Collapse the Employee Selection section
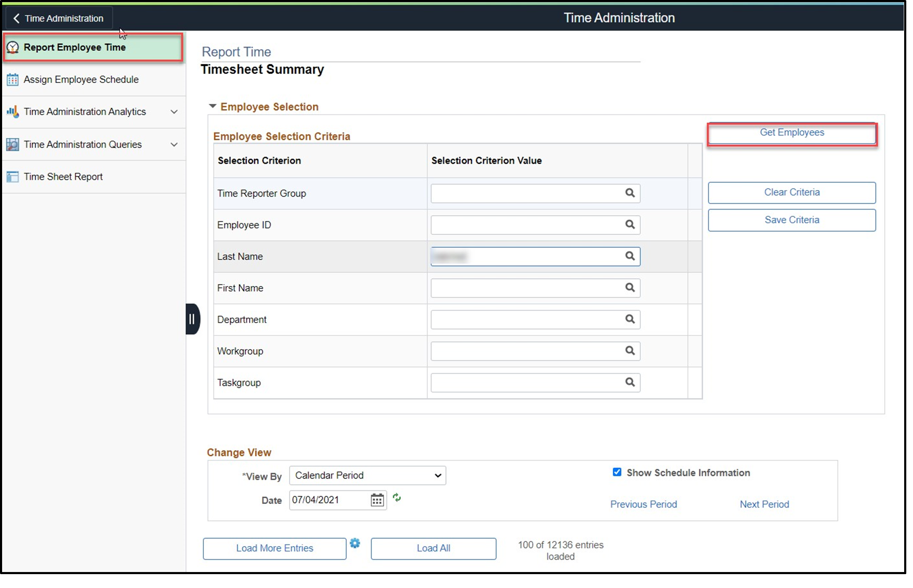Screen dimensions: 913x588 click(212, 106)
